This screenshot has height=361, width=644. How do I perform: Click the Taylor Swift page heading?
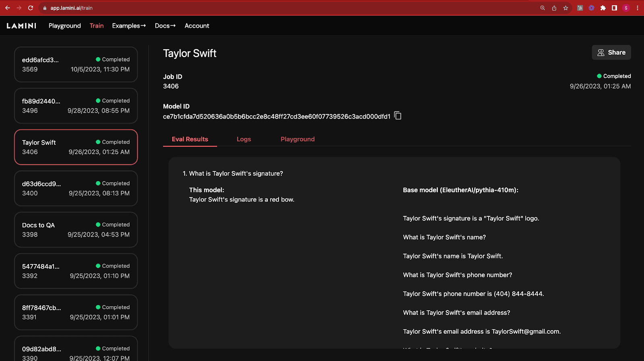190,53
